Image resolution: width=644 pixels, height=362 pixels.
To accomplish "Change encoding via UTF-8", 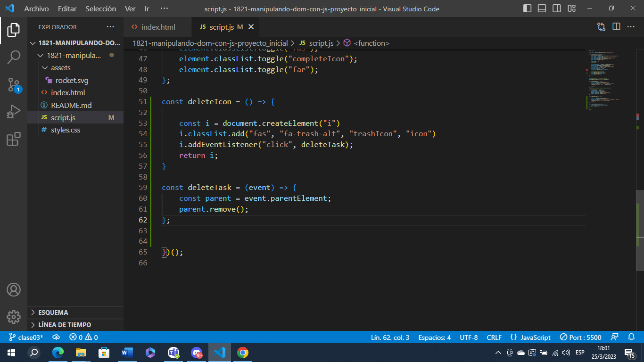I will point(469,337).
